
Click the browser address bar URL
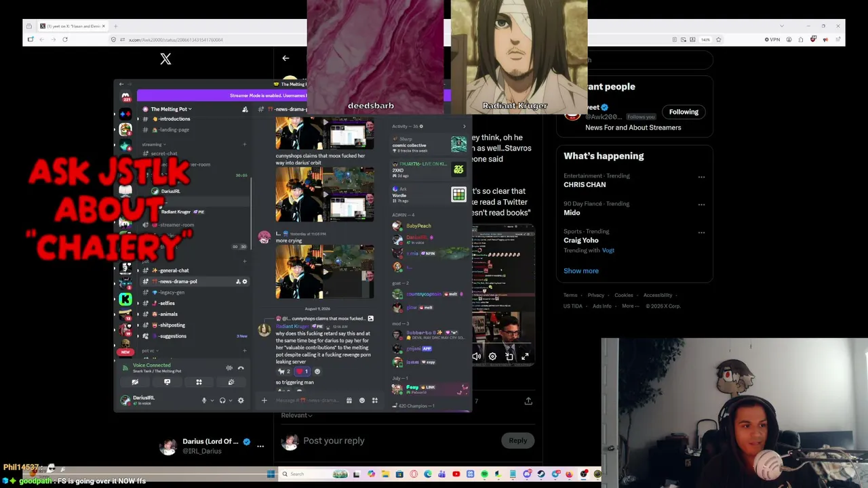[176, 39]
